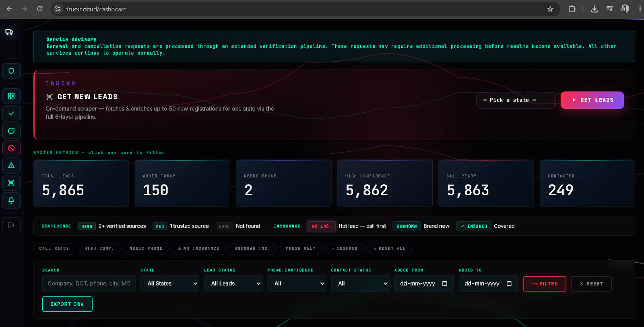
Task: Toggle the High Conf. quick filter chip
Action: (x=99, y=248)
